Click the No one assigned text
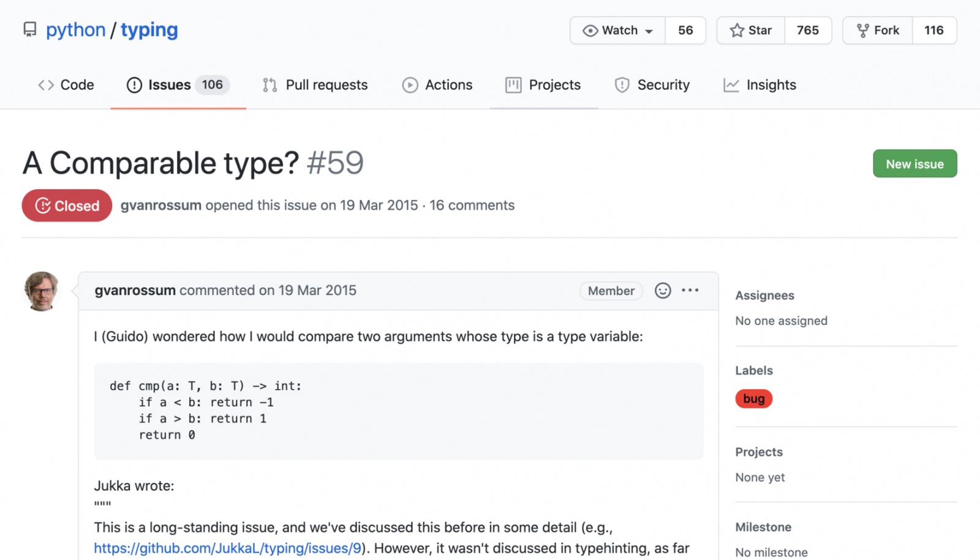This screenshot has height=560, width=980. click(781, 321)
